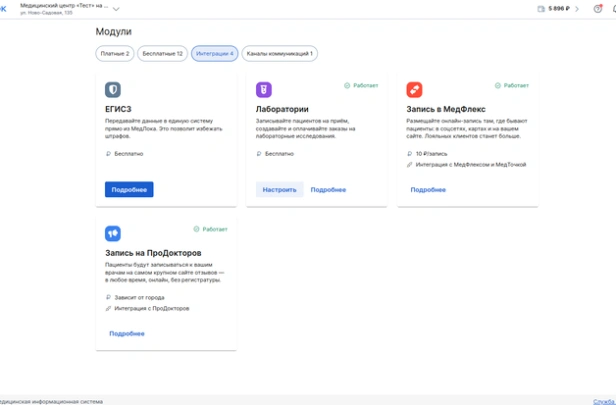
Task: Expand the Медицинский центр clinic selector
Action: [x=116, y=9]
